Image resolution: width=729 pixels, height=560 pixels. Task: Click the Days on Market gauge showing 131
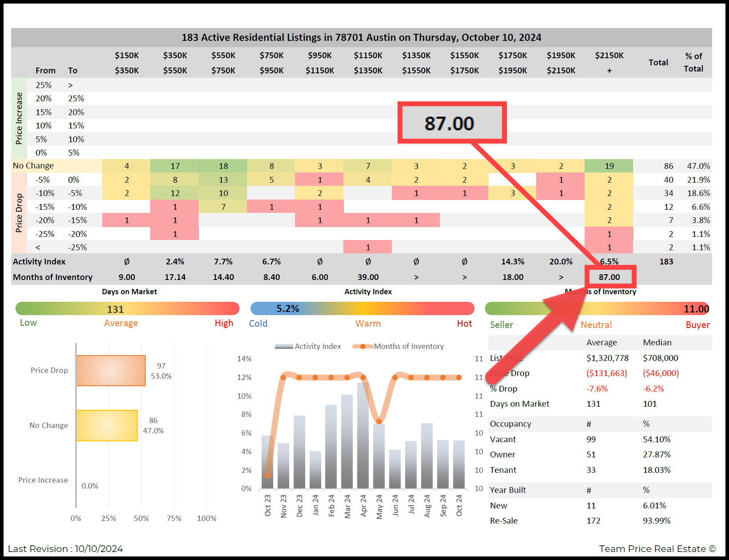pos(127,309)
